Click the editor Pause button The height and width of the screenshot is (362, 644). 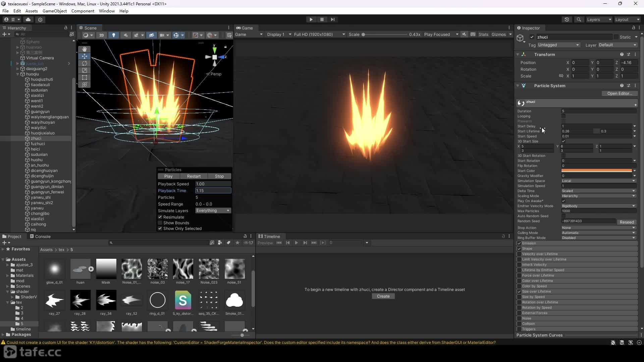[322, 19]
